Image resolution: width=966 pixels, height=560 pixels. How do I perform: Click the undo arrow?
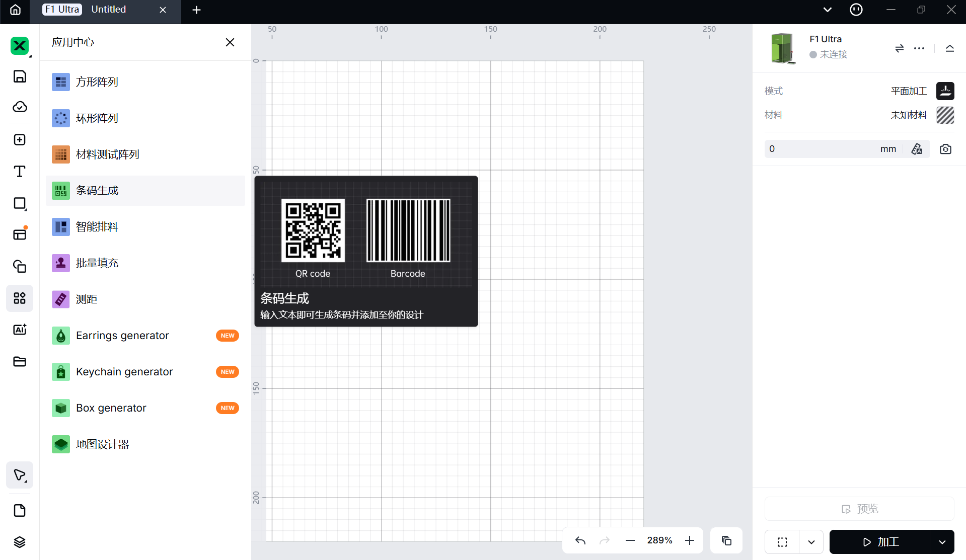(580, 540)
